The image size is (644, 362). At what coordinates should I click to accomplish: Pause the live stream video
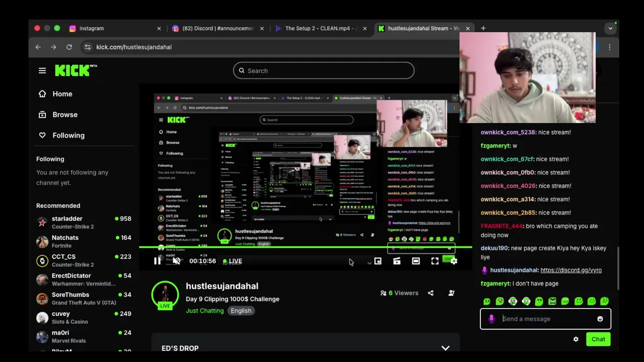pyautogui.click(x=157, y=261)
